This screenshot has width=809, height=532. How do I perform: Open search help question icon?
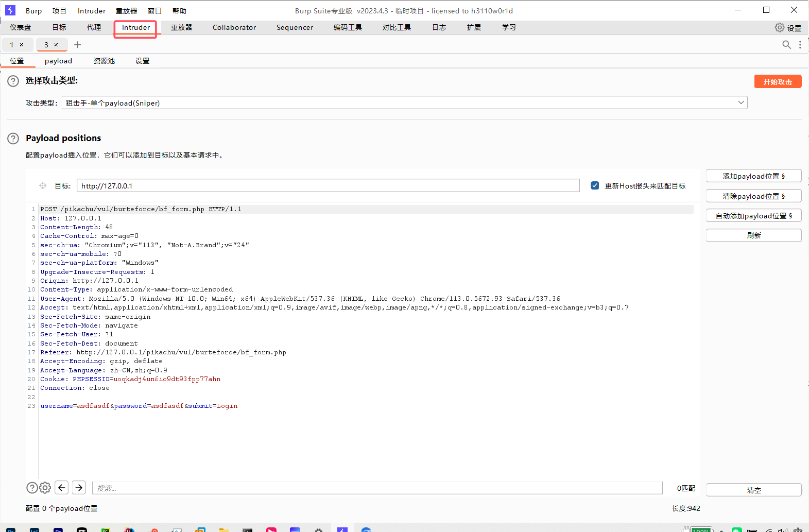tap(32, 488)
